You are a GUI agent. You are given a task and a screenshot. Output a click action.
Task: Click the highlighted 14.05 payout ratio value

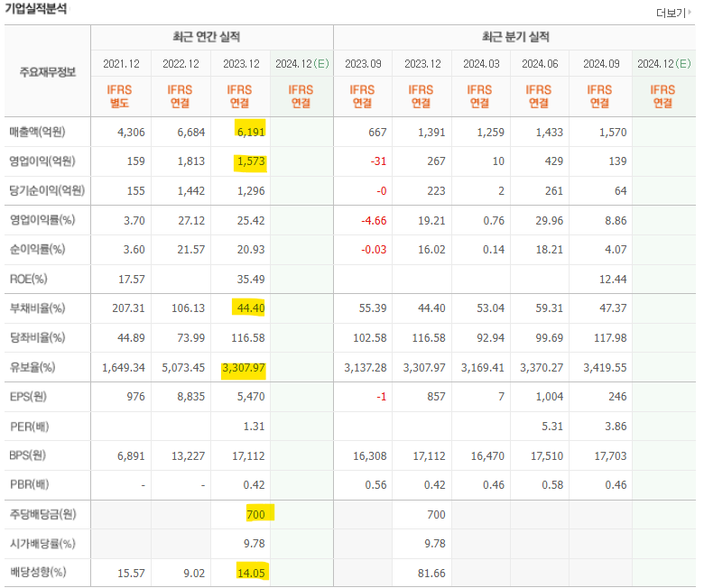click(251, 573)
